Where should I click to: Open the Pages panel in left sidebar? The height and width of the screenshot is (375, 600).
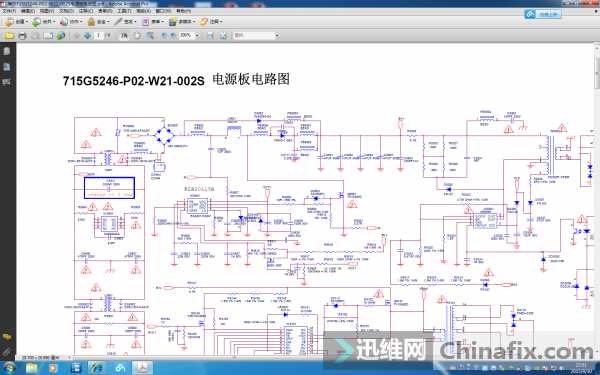7,51
